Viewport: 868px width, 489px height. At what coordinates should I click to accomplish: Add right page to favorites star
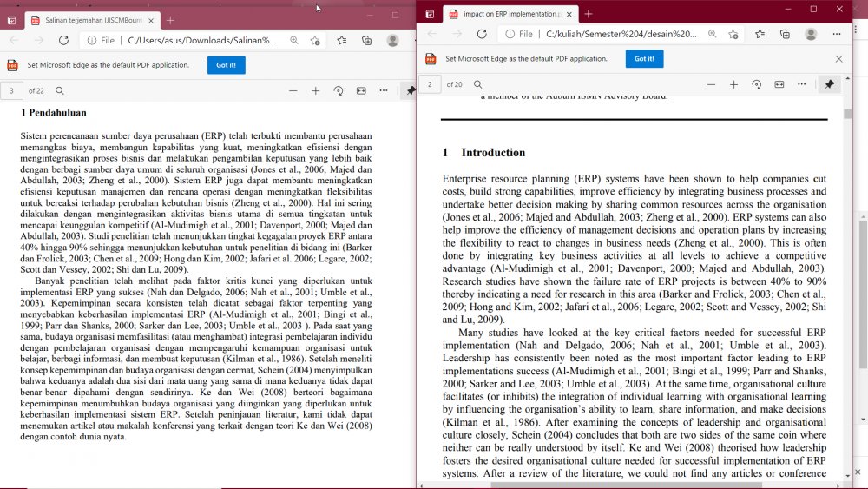click(x=733, y=34)
